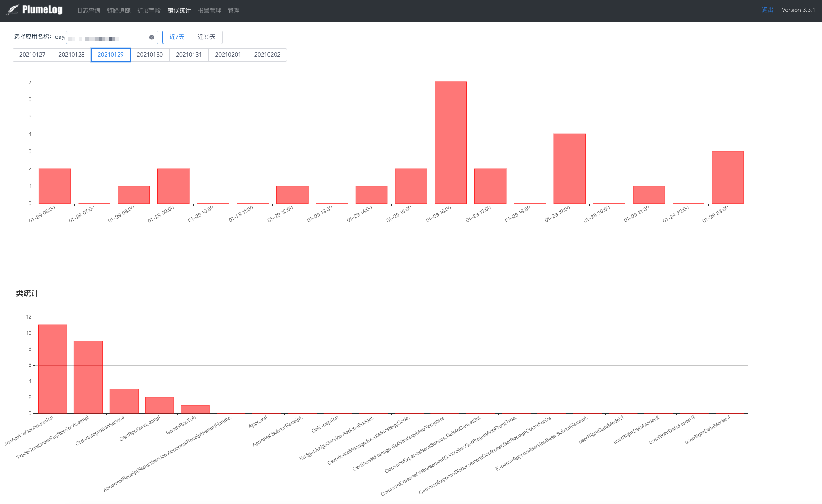Image resolution: width=822 pixels, height=504 pixels.
Task: Open the 日志查询 menu
Action: click(x=89, y=10)
